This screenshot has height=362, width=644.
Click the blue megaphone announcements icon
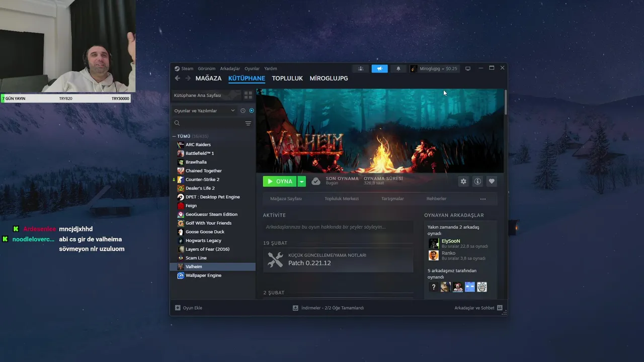[x=380, y=68]
